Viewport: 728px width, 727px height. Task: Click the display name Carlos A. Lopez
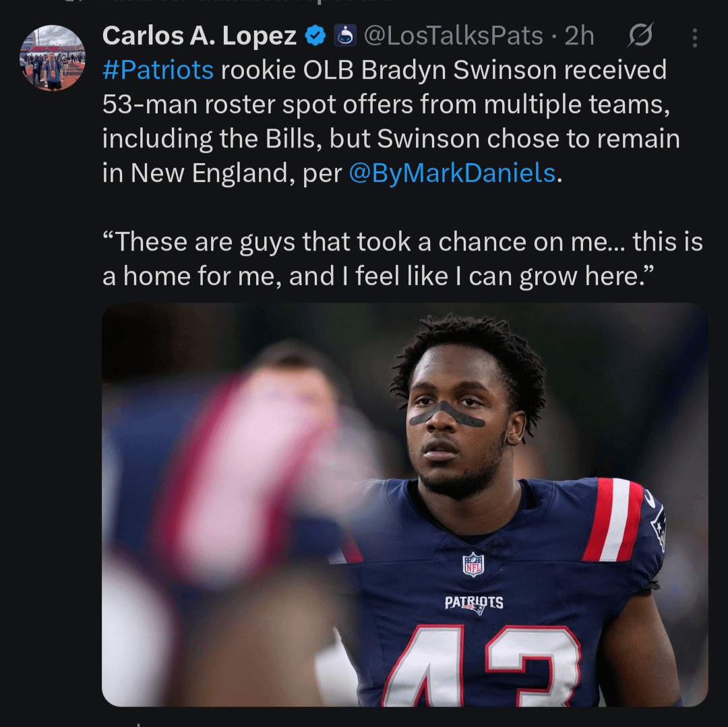point(199,36)
